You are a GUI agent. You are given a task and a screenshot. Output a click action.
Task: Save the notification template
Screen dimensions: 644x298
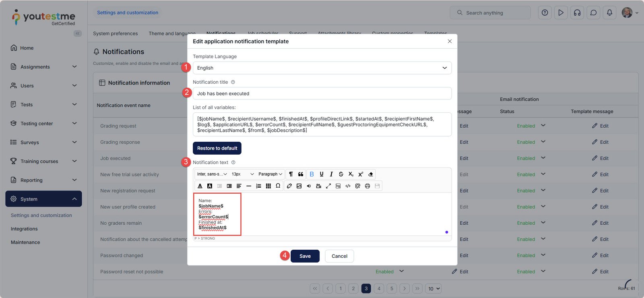point(305,256)
